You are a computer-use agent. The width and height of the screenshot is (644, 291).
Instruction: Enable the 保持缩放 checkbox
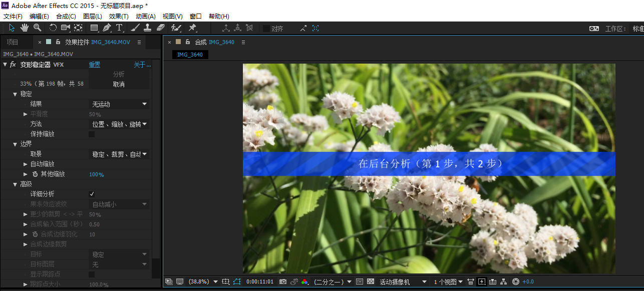click(92, 134)
